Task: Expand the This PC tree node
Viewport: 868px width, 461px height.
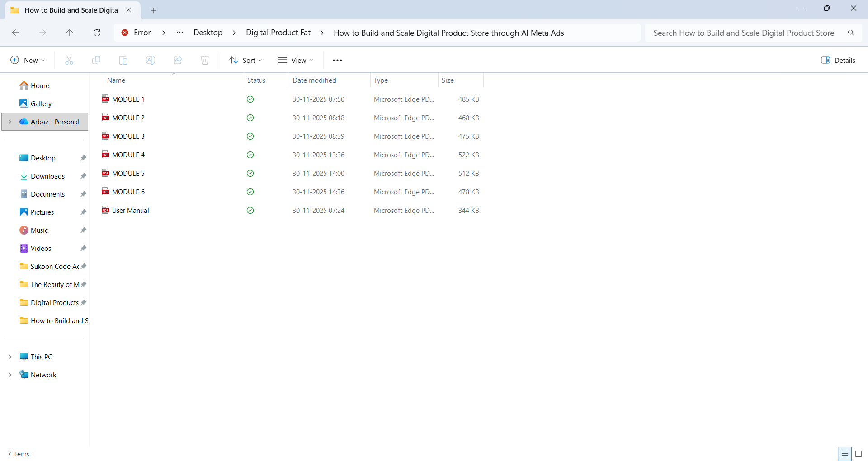Action: 10,357
